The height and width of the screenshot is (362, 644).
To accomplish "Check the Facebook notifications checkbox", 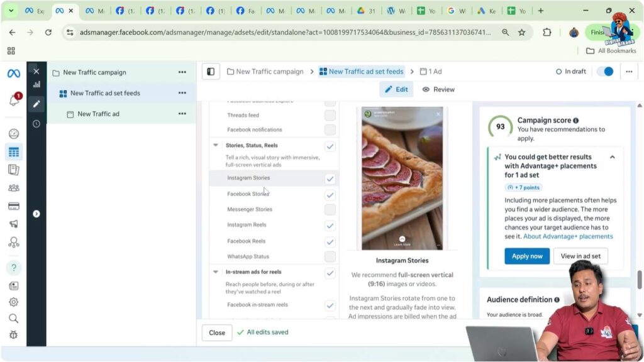I will click(330, 129).
